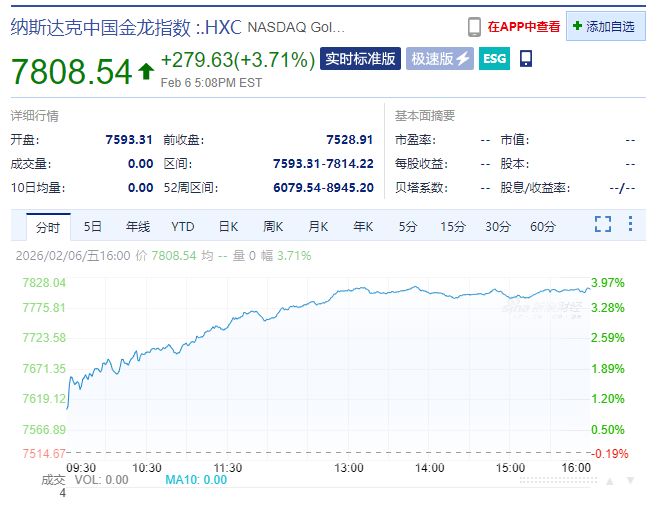Switch to 日K candlestick view
This screenshot has width=657, height=505.
point(229,226)
